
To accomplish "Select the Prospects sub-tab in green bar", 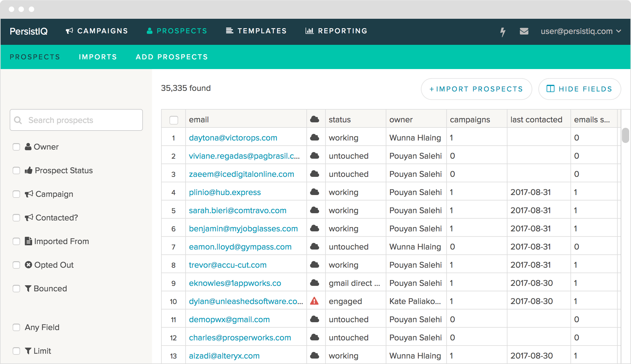I will click(35, 57).
